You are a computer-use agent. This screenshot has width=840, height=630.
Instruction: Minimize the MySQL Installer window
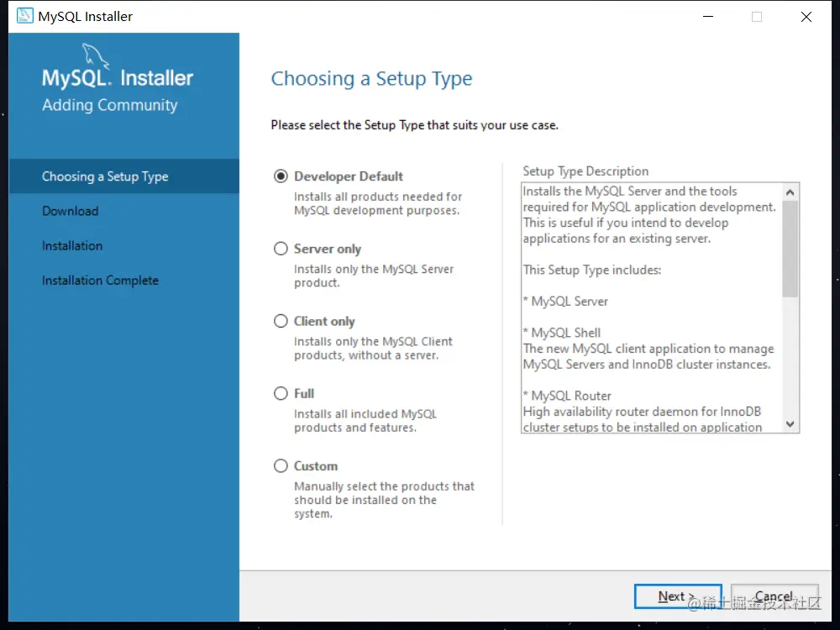708,17
